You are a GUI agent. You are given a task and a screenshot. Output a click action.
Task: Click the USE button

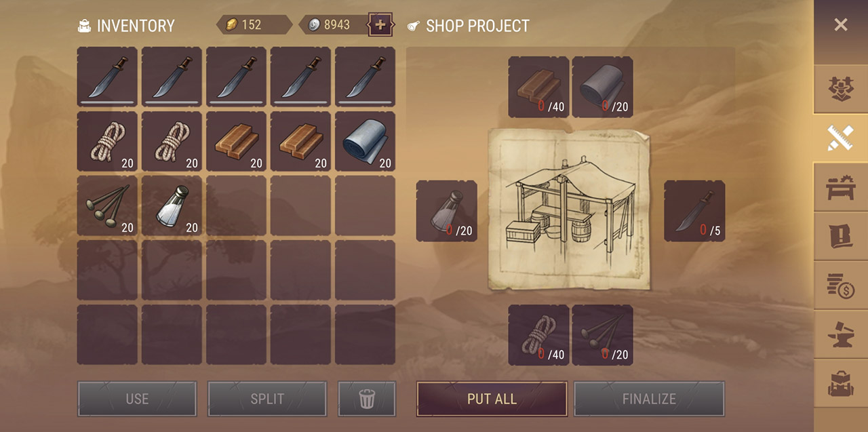137,399
